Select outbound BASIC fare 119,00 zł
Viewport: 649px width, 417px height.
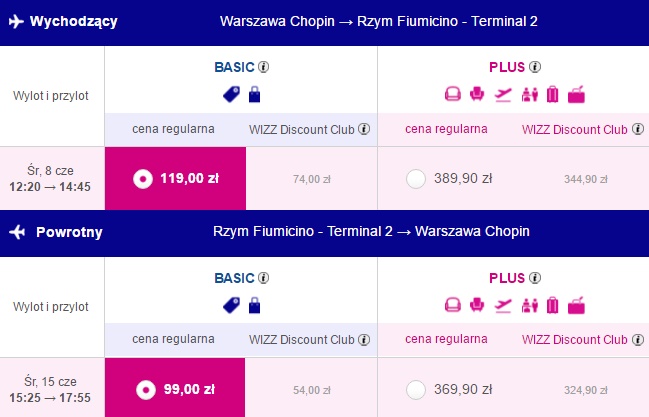[x=175, y=178]
